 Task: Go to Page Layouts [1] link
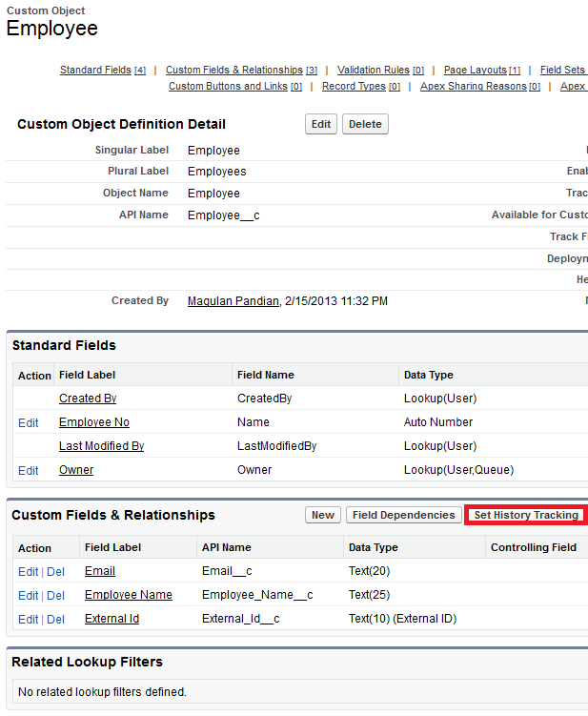(482, 70)
